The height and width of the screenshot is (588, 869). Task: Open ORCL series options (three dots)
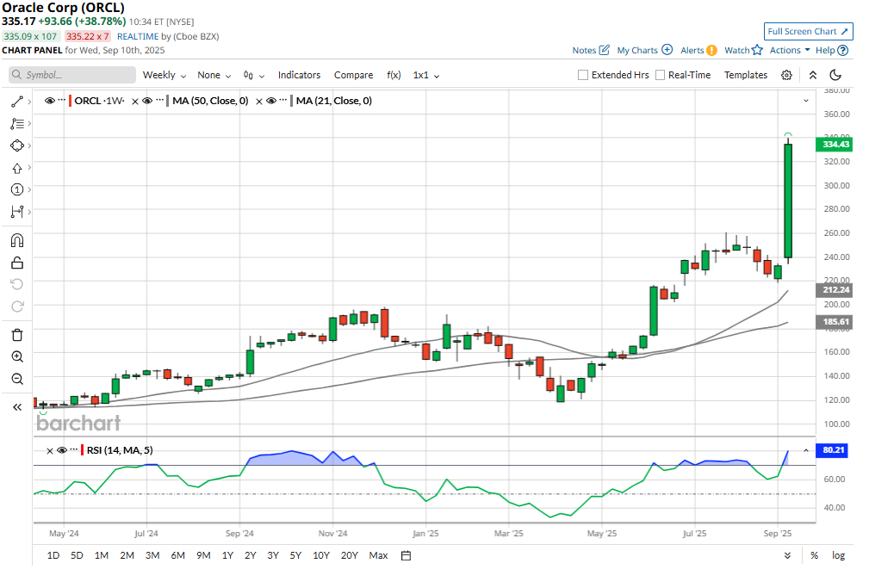tap(61, 101)
